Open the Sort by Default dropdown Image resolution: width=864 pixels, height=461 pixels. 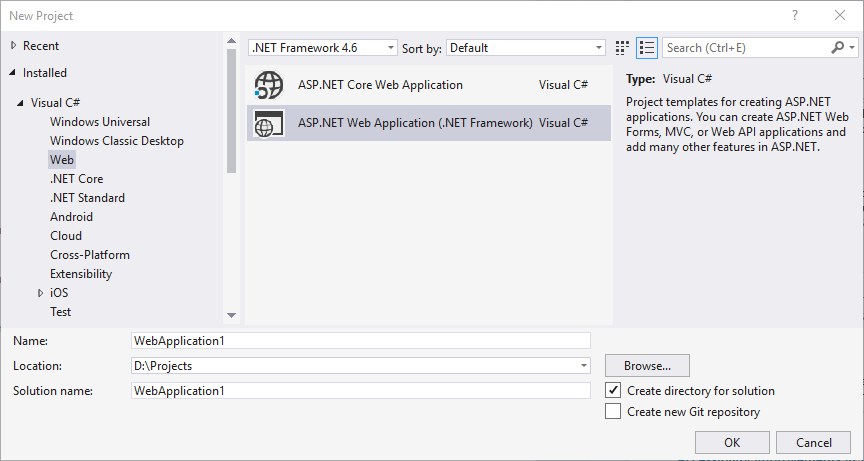point(526,47)
